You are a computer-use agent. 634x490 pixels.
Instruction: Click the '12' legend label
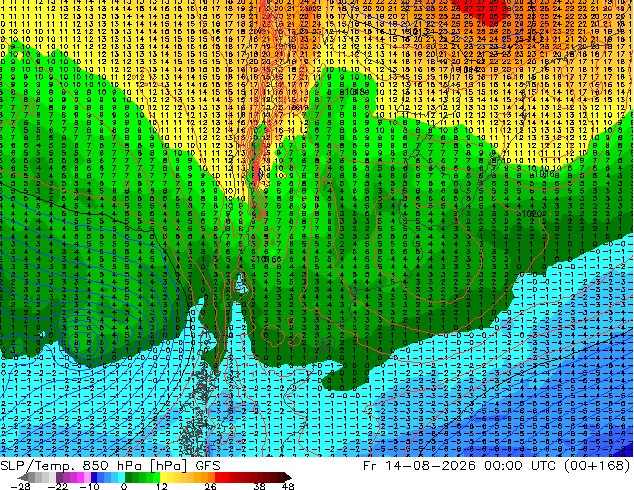tap(162, 486)
